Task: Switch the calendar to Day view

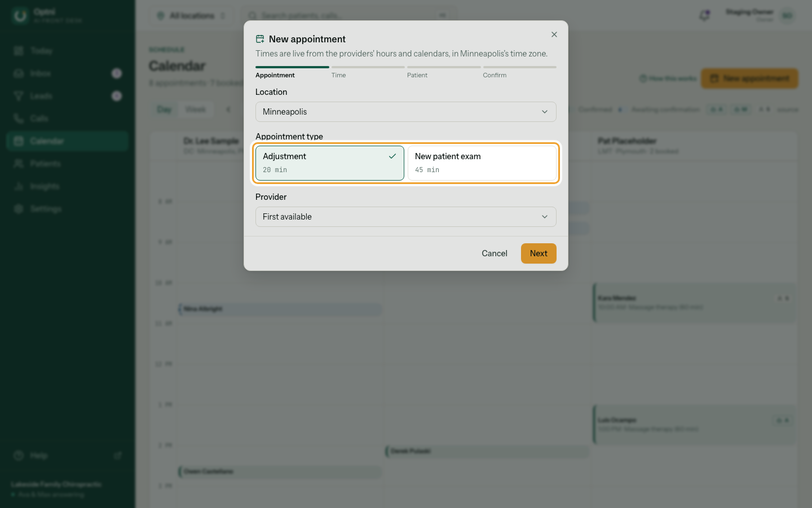Action: [x=164, y=110]
